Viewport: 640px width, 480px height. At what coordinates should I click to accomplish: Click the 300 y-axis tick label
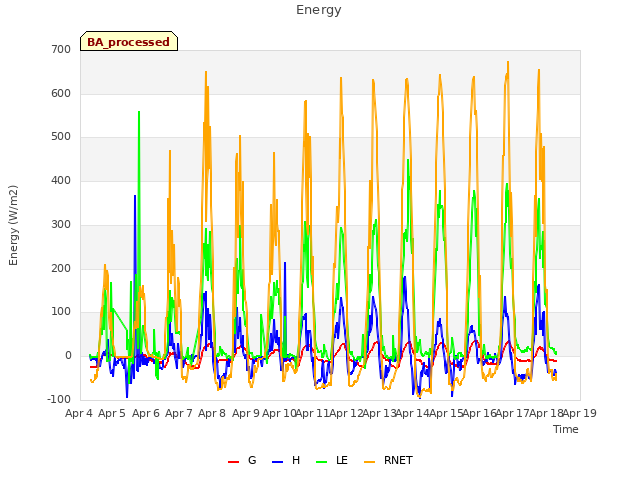(61, 224)
